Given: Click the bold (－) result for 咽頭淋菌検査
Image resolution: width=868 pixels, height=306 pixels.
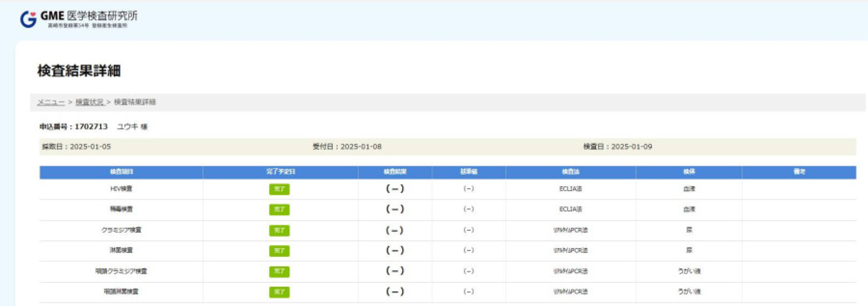Looking at the screenshot, I should (x=395, y=291).
